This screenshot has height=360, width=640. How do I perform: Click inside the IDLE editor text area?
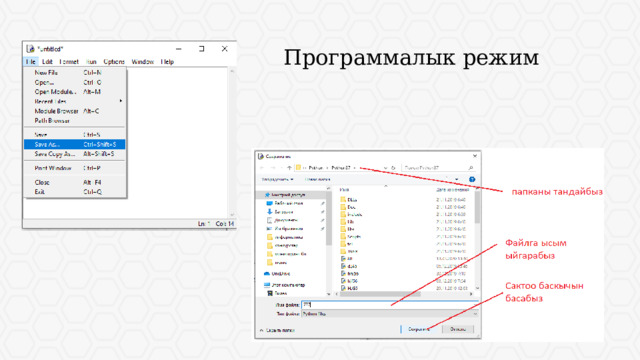pyautogui.click(x=178, y=143)
